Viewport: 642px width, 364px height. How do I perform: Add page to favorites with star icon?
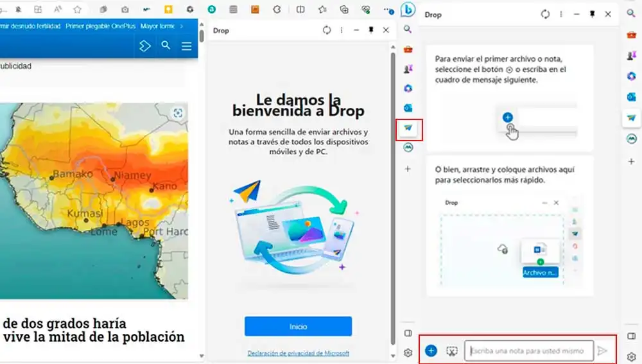78,10
